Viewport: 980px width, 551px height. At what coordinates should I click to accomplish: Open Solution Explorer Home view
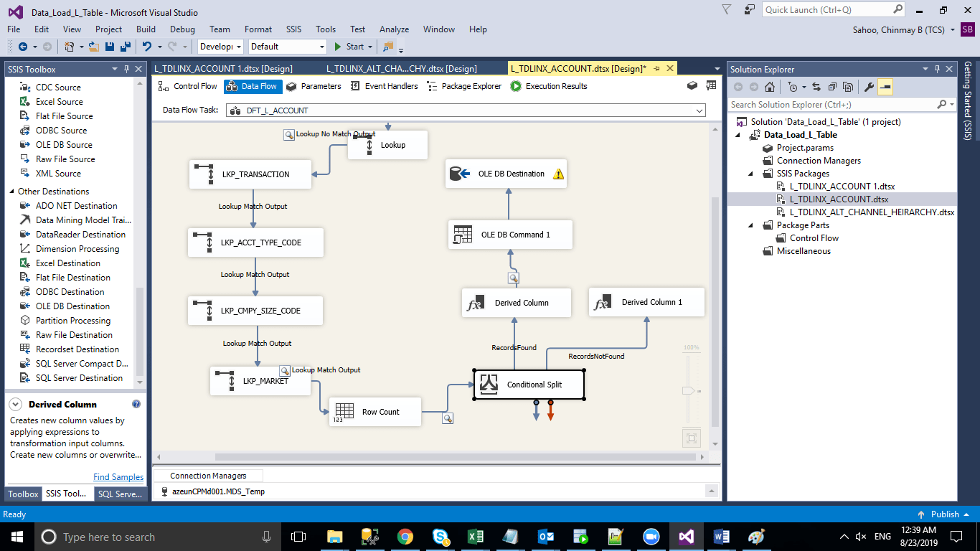click(769, 87)
